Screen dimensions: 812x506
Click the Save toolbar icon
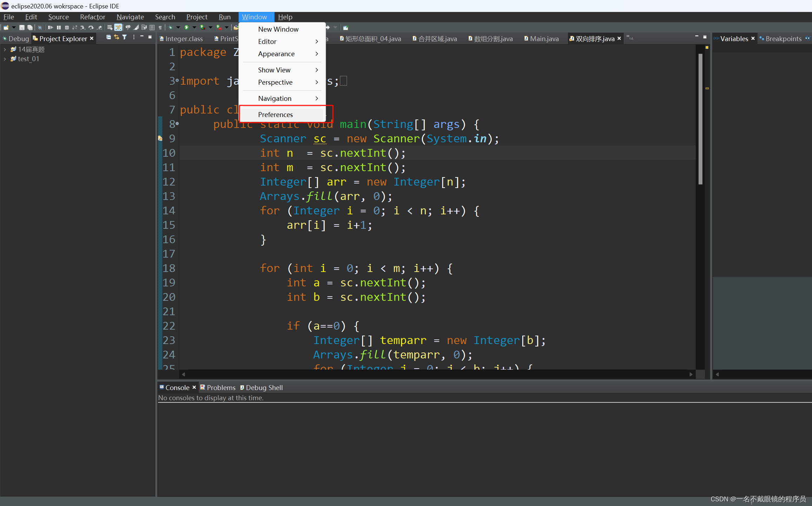[22, 27]
